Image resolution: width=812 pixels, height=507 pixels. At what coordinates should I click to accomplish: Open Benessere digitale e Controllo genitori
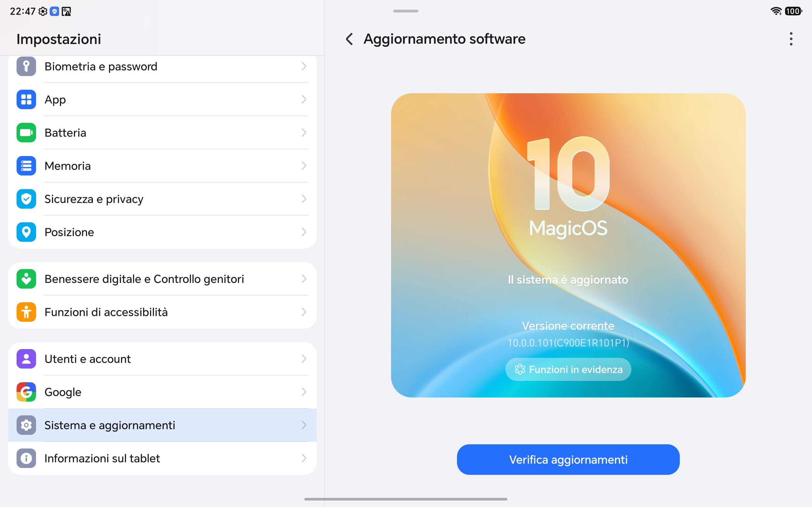pyautogui.click(x=162, y=279)
